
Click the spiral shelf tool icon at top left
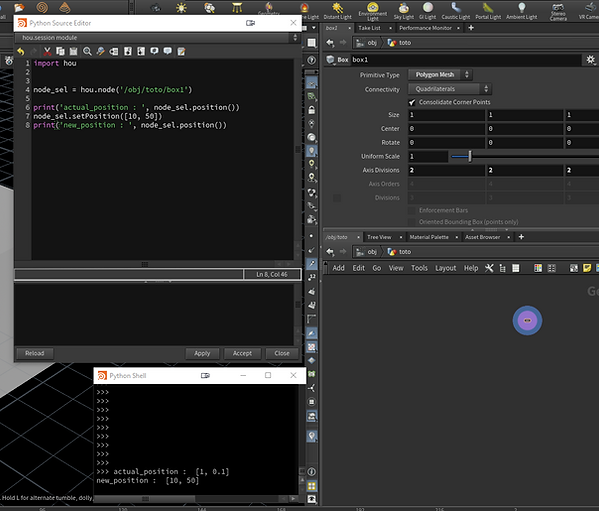[42, 8]
